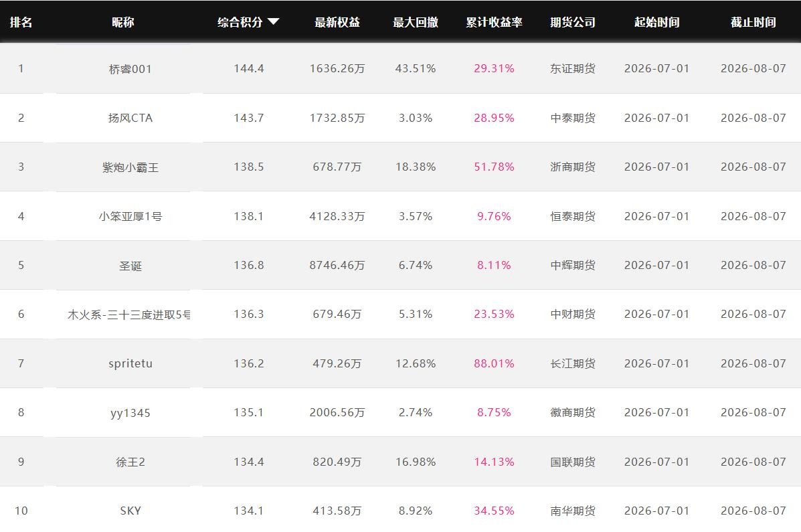801x532 pixels.
Task: Click the 排名 column header
Action: tap(21, 22)
